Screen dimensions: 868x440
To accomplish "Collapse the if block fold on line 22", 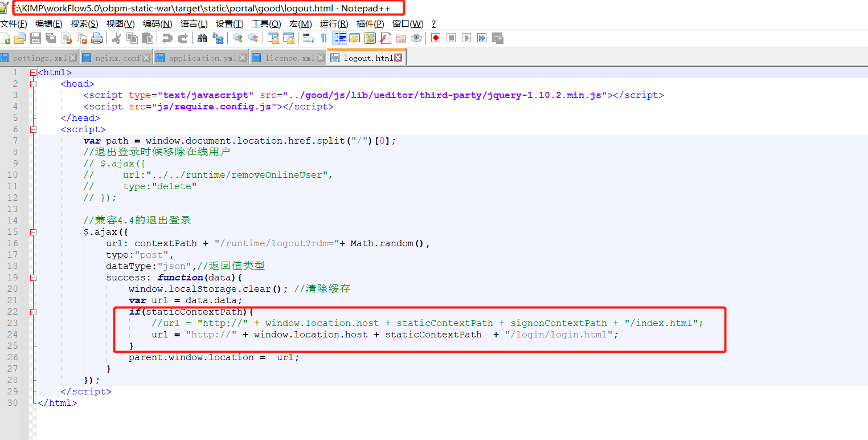I will [x=33, y=312].
